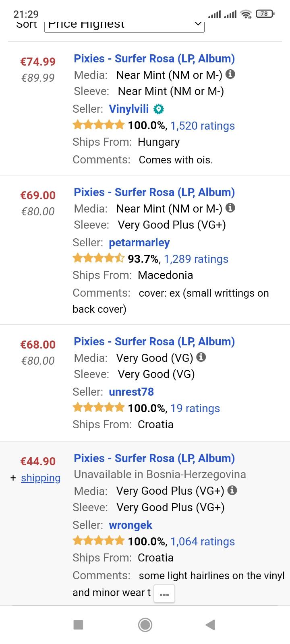This screenshot has height=644, width=290.
Task: Click Vinylvili's verified seller badge
Action: point(159,109)
